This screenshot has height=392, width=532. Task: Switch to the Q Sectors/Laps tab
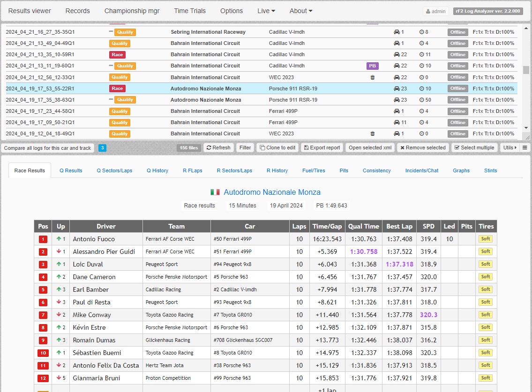point(114,170)
